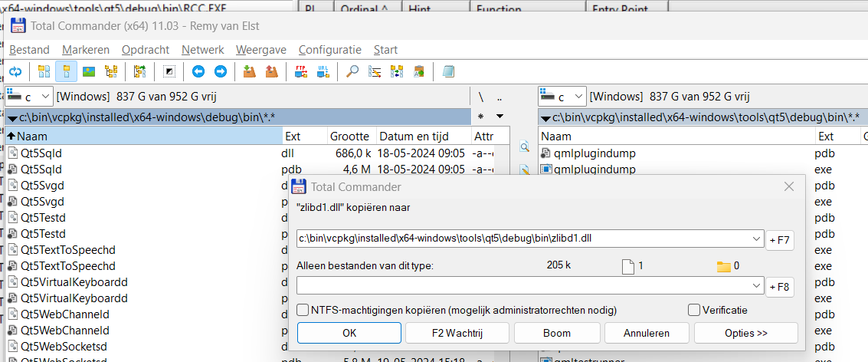Select the Qt5Sqld dll file row
This screenshot has width=868, height=362.
(249, 153)
